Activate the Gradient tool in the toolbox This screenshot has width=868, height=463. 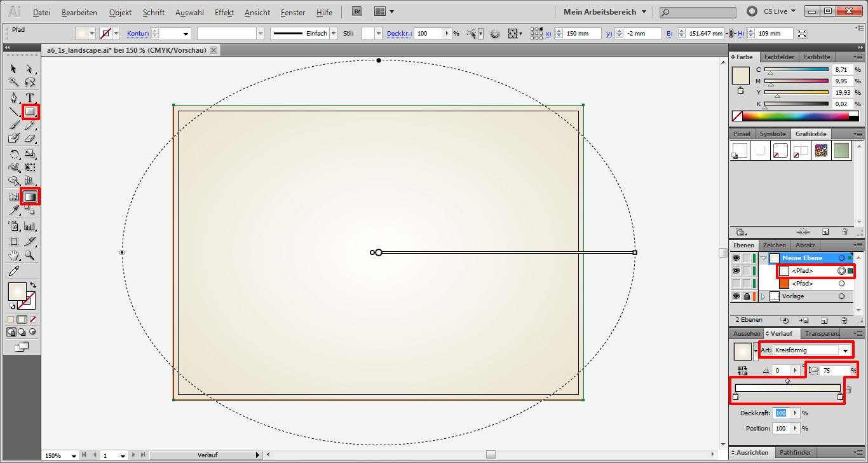click(30, 197)
